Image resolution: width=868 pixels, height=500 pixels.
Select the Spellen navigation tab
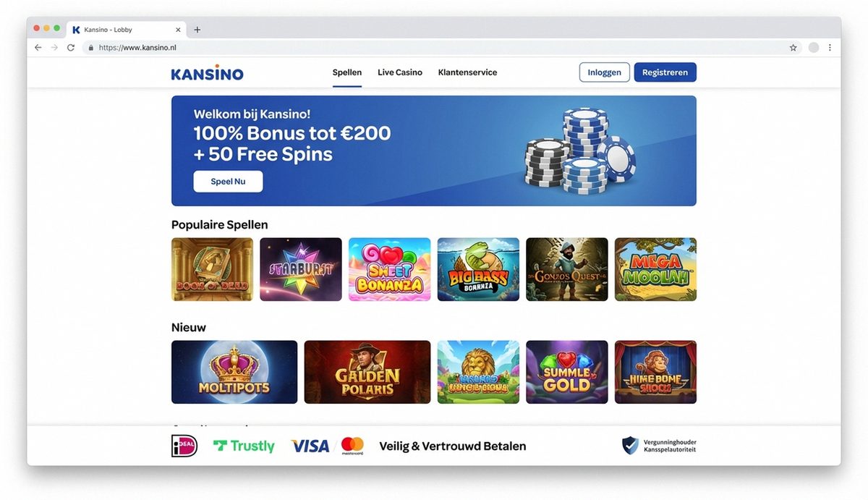(x=347, y=72)
